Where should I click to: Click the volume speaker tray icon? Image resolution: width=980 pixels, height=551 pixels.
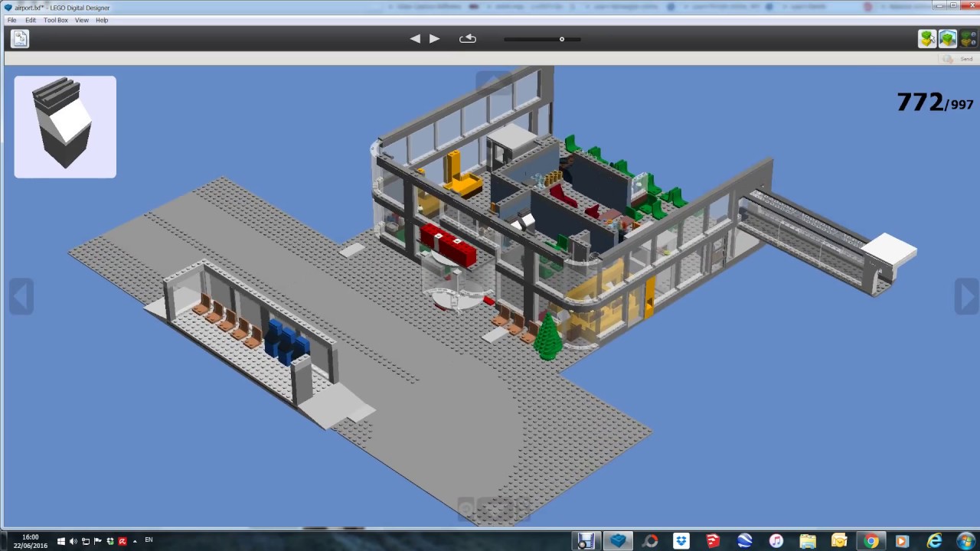pyautogui.click(x=73, y=541)
